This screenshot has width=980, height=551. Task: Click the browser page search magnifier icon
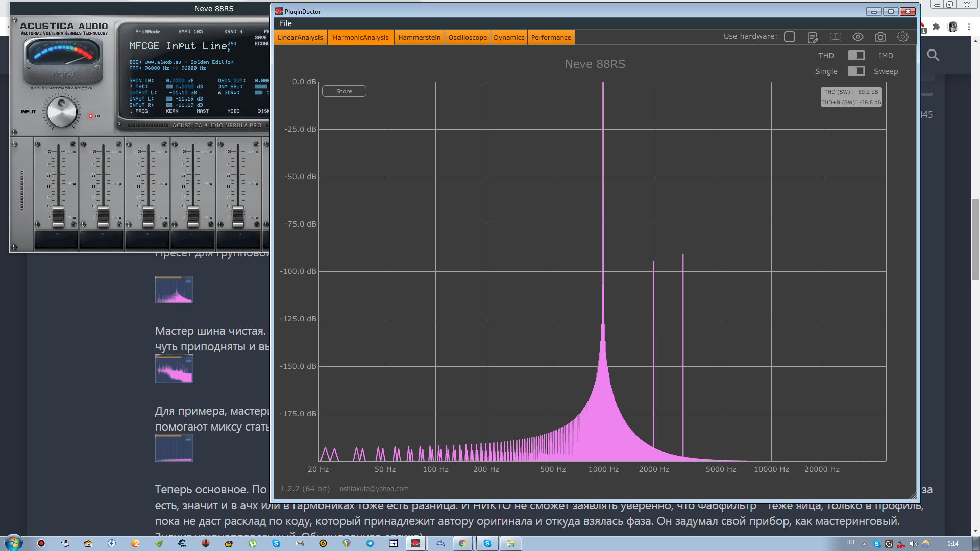coord(933,55)
